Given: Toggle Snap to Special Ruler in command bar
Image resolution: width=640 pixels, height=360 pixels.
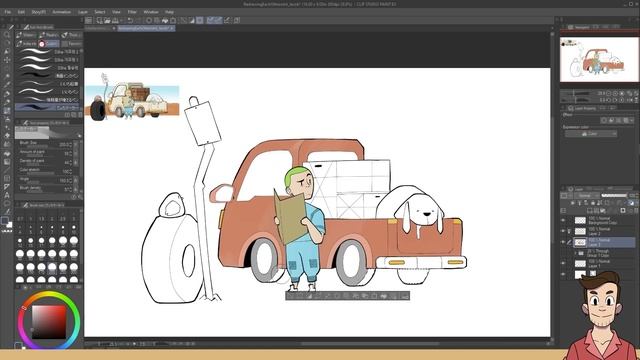Looking at the screenshot, I should 218,20.
